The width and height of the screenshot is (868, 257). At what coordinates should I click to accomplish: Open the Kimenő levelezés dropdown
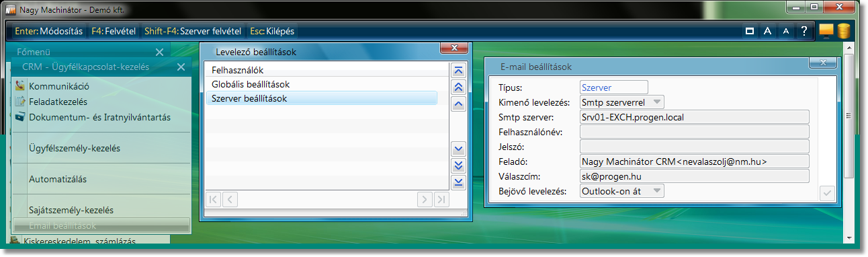(658, 102)
